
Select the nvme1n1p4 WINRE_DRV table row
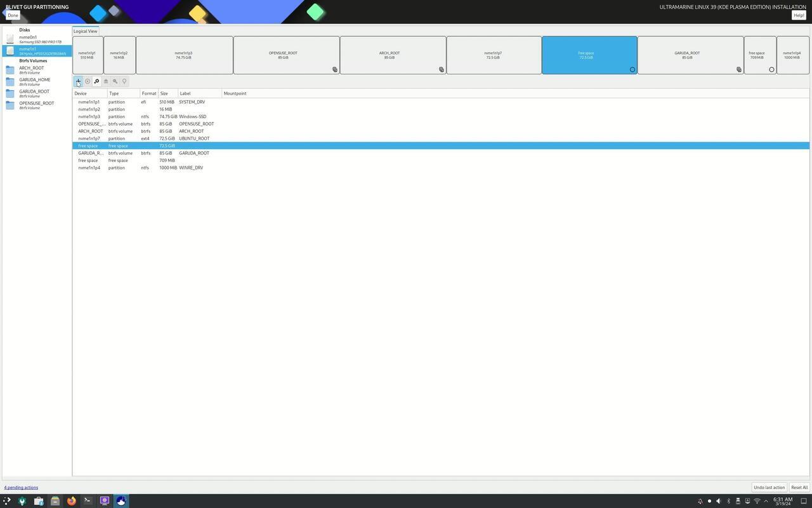tap(441, 168)
